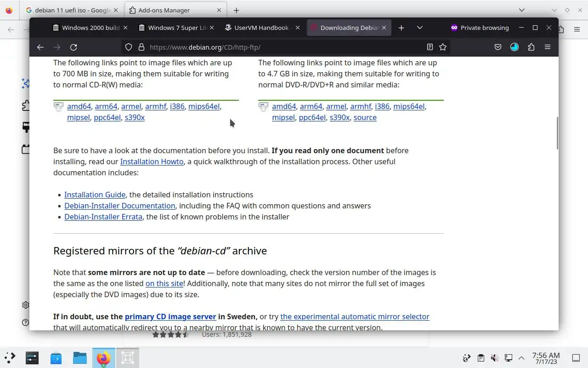Open the private window application menu
Viewport: 588px width, 368px height.
click(548, 47)
